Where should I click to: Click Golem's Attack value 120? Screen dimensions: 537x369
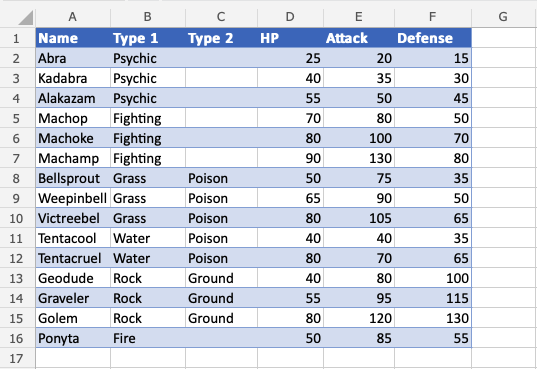click(x=359, y=318)
